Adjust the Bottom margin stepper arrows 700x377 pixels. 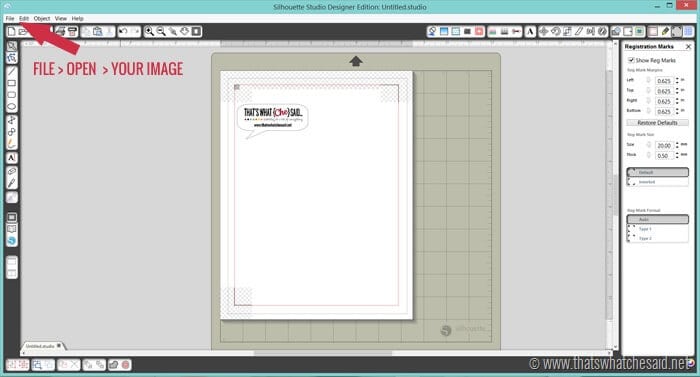(677, 111)
